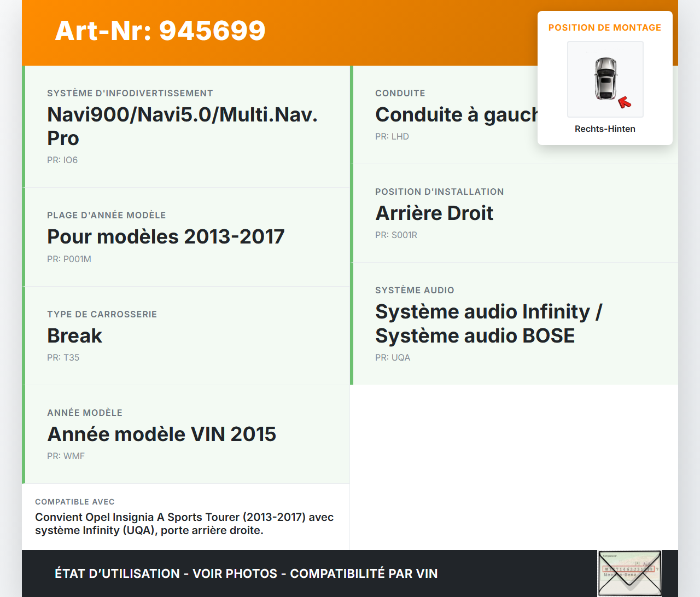
Task: Select the "Conduite à gauch" value
Action: 457,114
